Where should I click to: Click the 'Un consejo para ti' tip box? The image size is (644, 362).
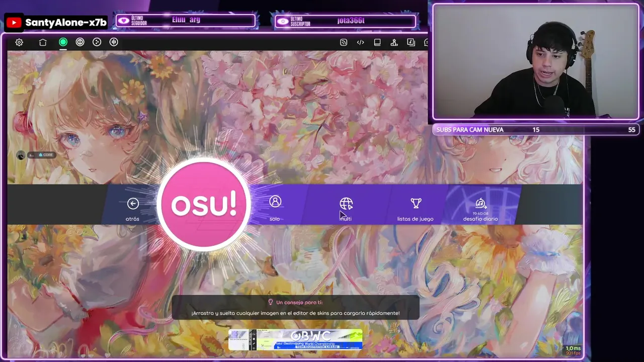click(296, 308)
